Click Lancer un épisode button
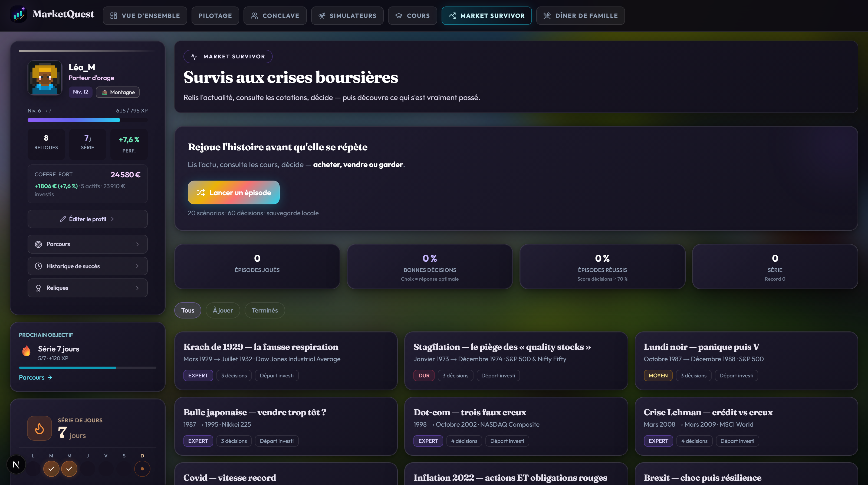The image size is (868, 485). 234,192
